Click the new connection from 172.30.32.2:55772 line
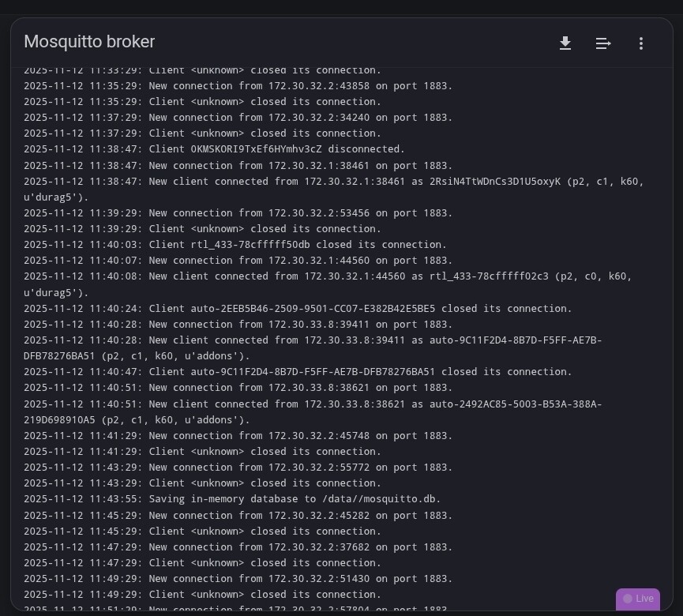This screenshot has height=616, width=683. [x=238, y=468]
